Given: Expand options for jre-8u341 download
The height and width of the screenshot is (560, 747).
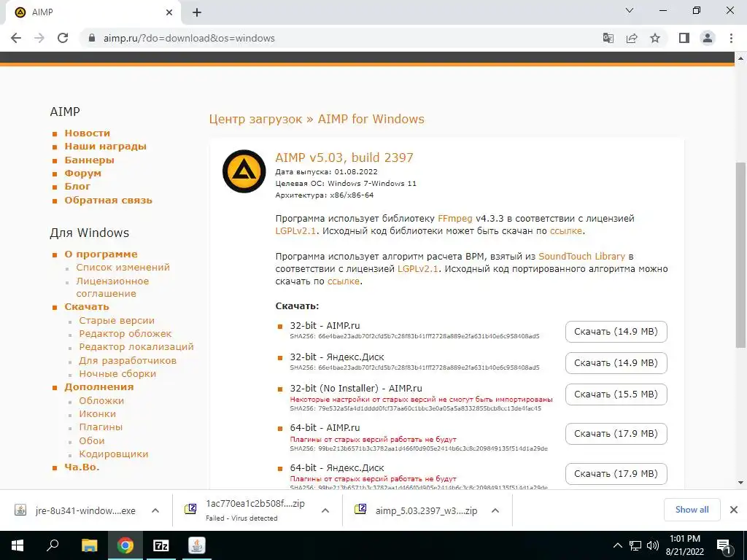Looking at the screenshot, I should 155,510.
